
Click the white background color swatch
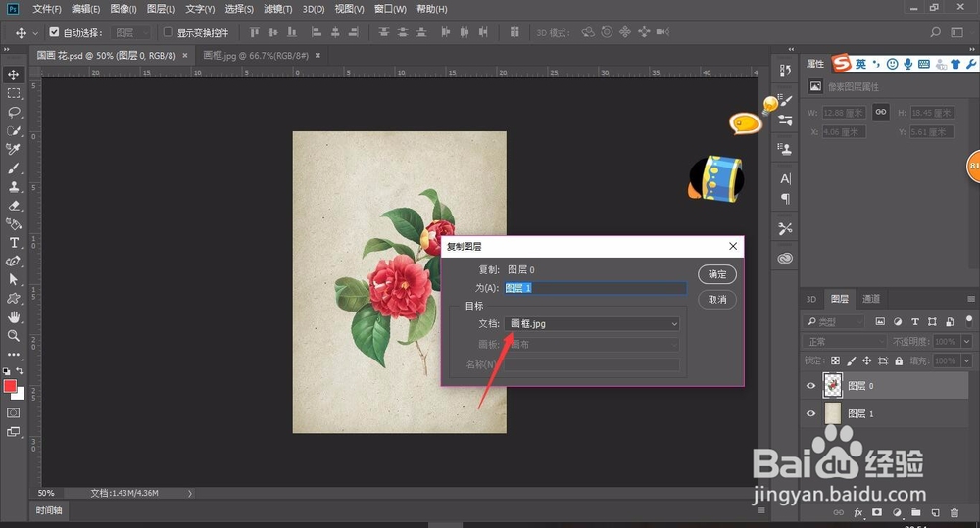point(20,395)
